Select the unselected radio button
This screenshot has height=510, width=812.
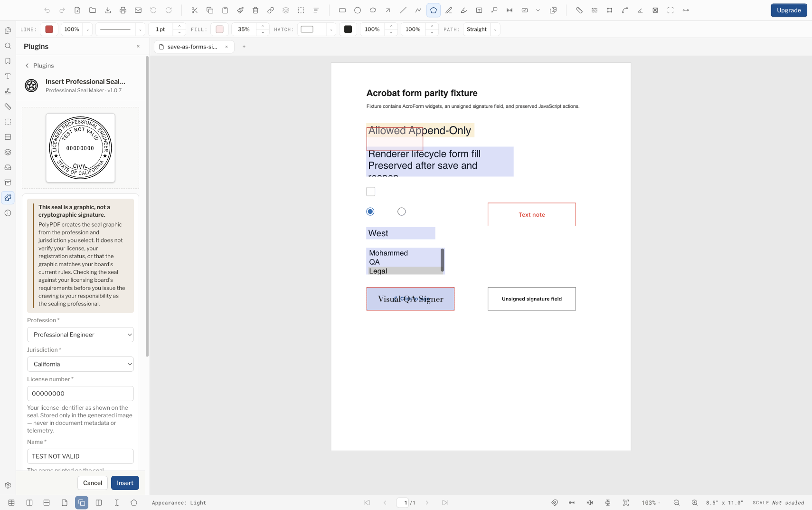(x=402, y=212)
